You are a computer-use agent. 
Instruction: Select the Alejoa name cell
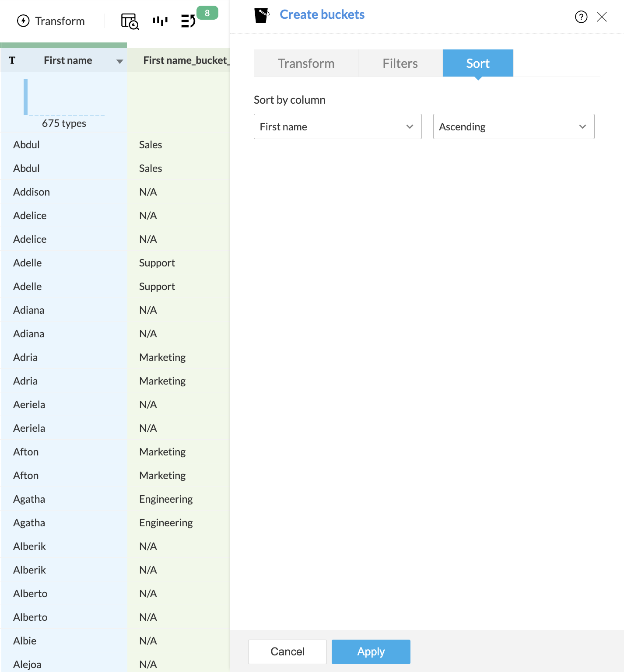(x=64, y=665)
